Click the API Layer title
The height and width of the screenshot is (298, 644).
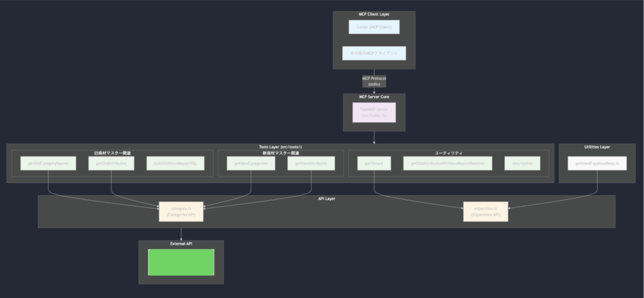tap(326, 199)
